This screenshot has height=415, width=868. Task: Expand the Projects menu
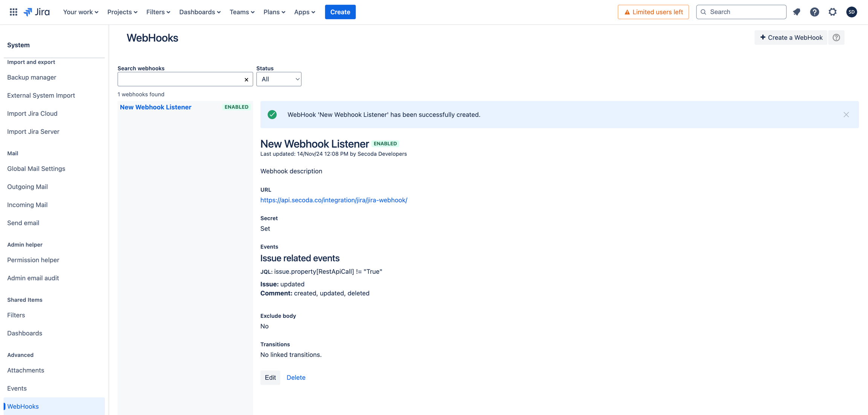[122, 12]
